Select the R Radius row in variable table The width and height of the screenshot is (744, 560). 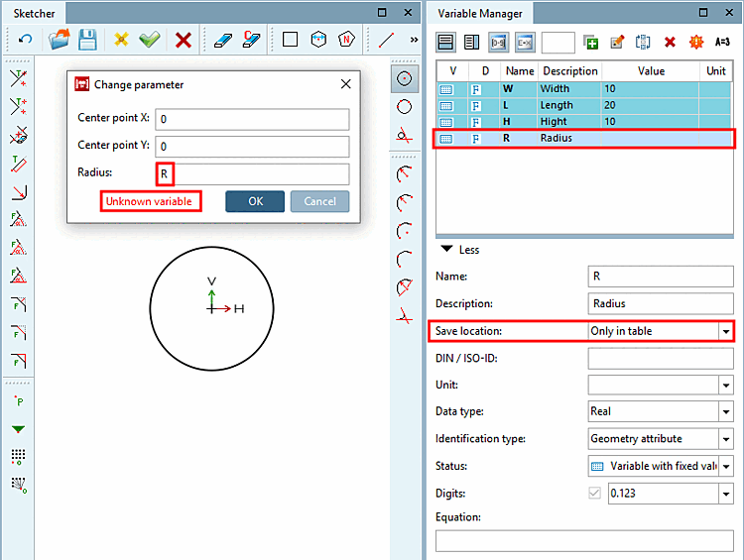coord(584,138)
